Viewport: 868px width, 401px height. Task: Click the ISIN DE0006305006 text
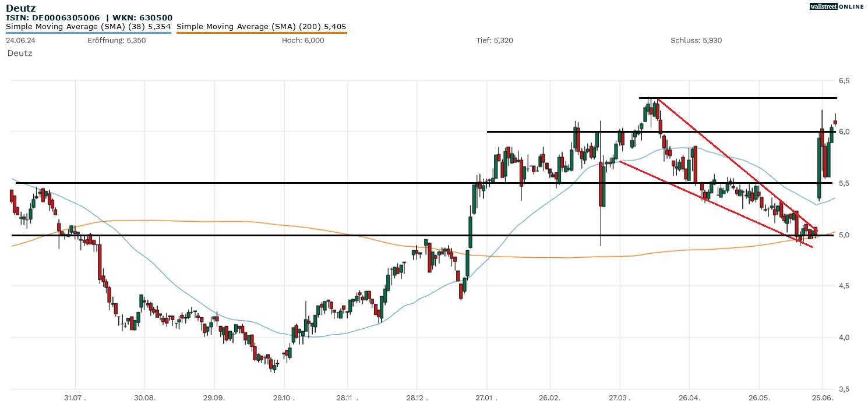pos(54,18)
